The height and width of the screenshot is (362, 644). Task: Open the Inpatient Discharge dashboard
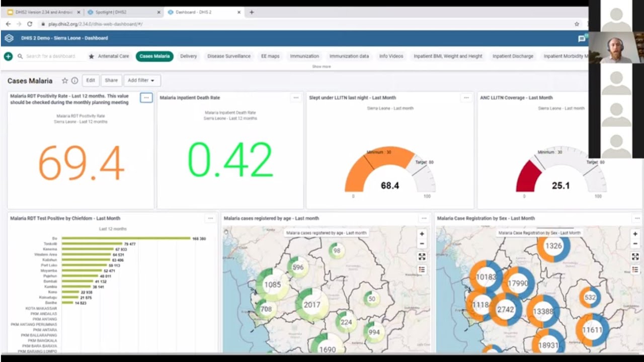pos(513,56)
